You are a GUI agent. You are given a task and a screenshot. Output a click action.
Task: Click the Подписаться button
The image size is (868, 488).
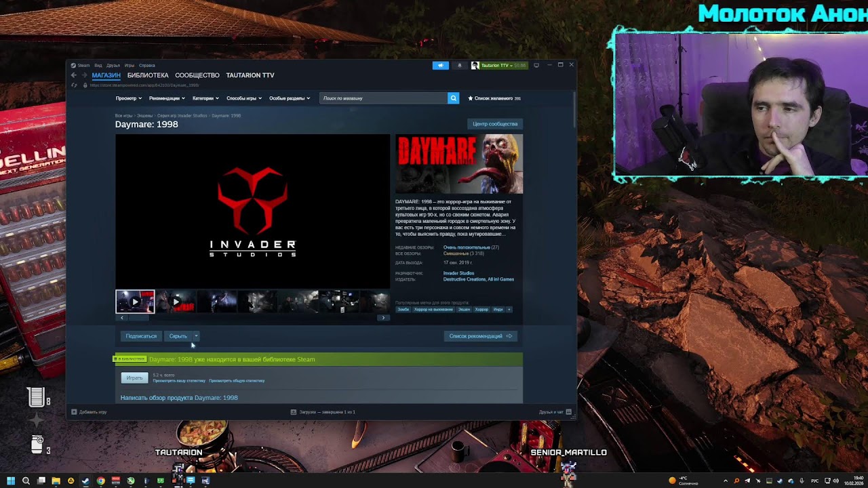point(141,336)
